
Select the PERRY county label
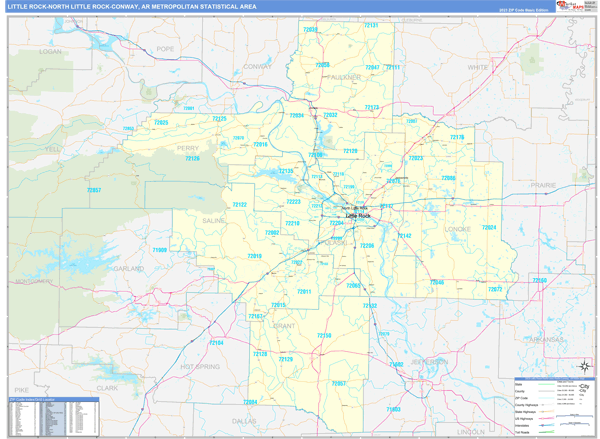(188, 148)
